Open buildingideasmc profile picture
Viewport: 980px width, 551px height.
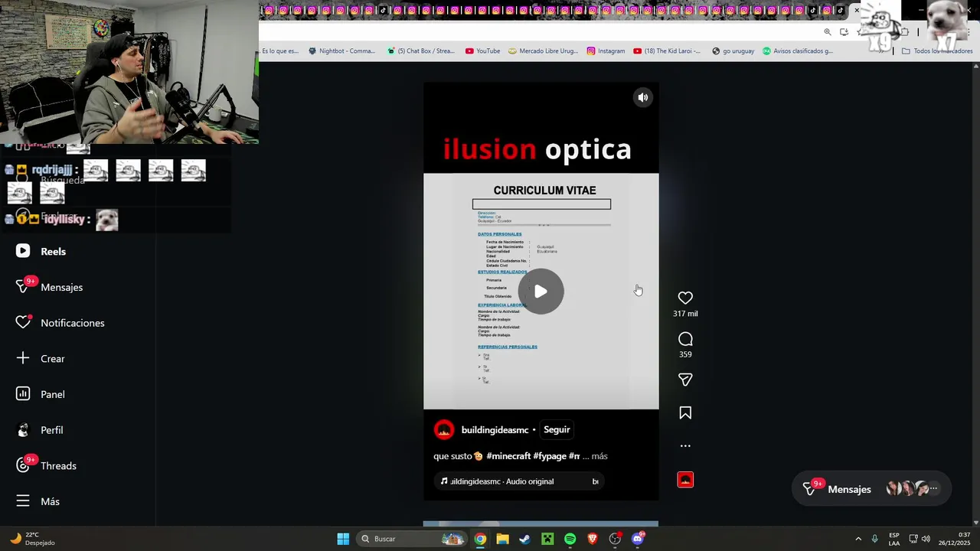point(444,429)
